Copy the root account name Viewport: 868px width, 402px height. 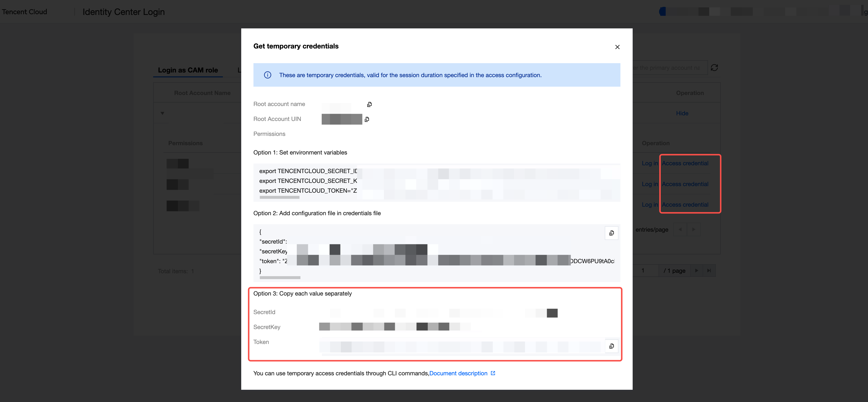[x=369, y=104]
